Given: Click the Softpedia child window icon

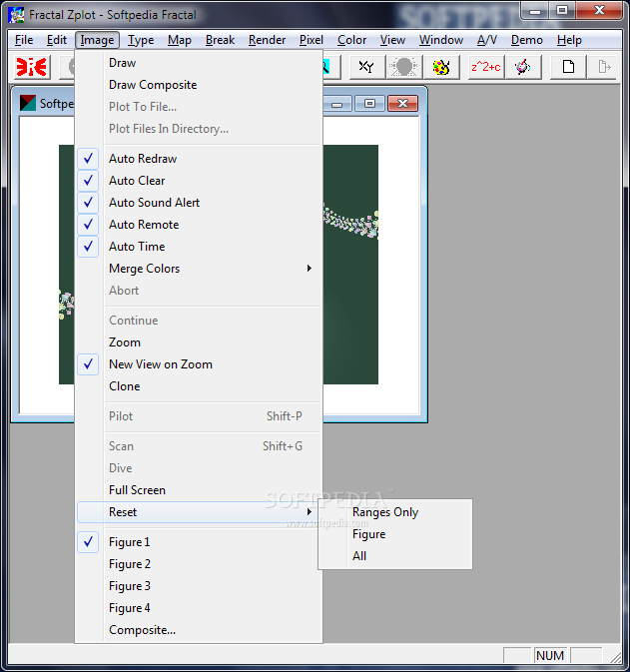Looking at the screenshot, I should pyautogui.click(x=28, y=103).
